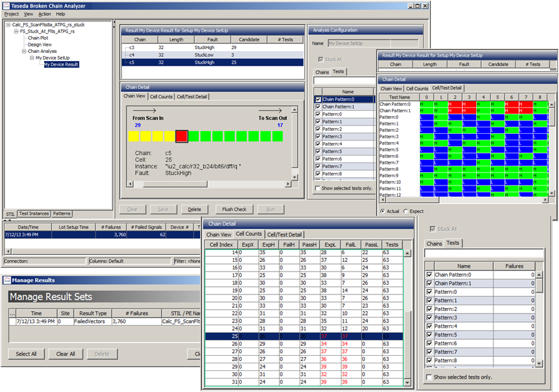Viewport: 559px width, 392px height.
Task: Select chain c4 StuckLow row
Action: tap(213, 55)
